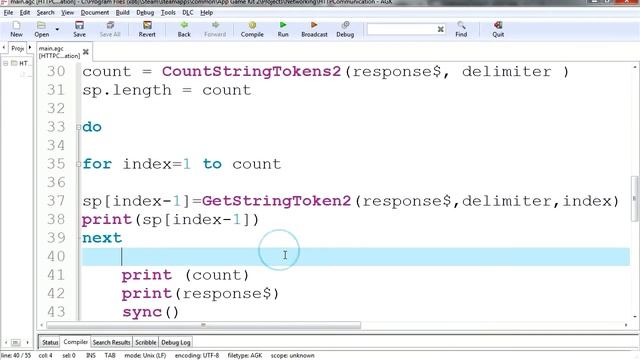Select the main.agc document tab

(60, 52)
